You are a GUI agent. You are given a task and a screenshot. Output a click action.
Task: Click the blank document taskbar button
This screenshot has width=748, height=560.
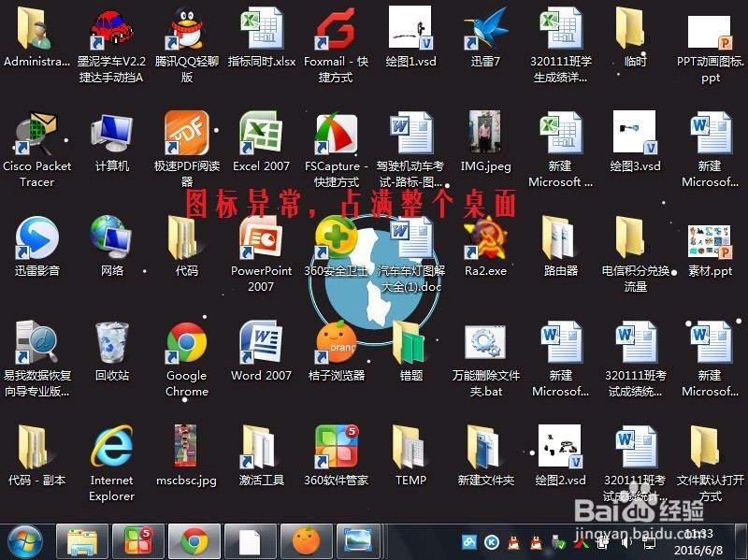pyautogui.click(x=251, y=542)
